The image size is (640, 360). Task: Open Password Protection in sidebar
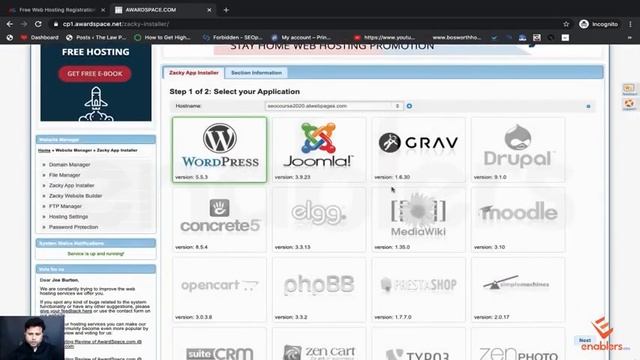pos(73,227)
